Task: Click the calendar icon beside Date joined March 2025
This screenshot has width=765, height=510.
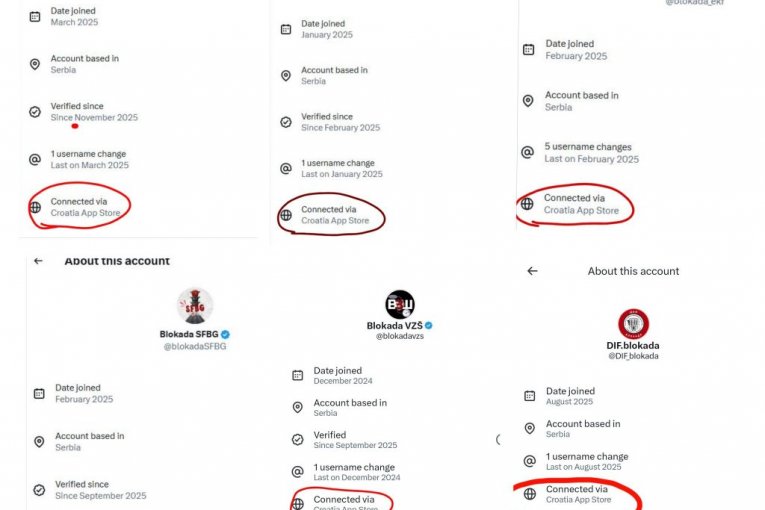Action: [35, 16]
